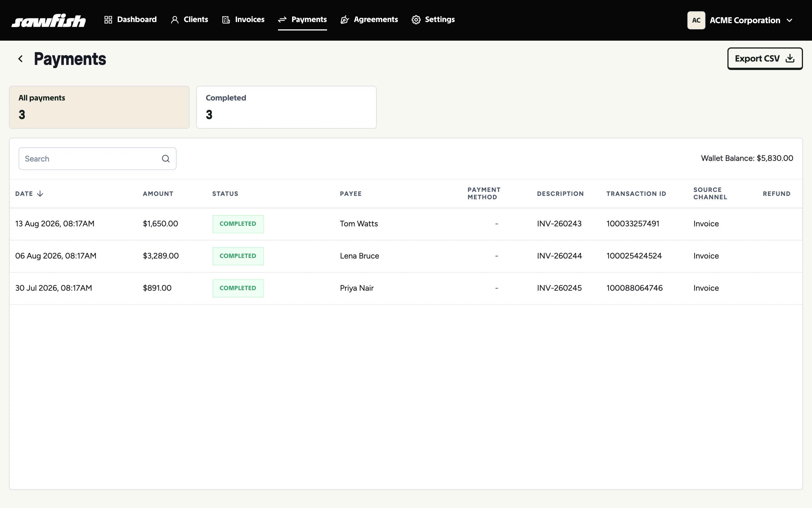Export payments as CSV
The width and height of the screenshot is (812, 508).
[x=765, y=58]
